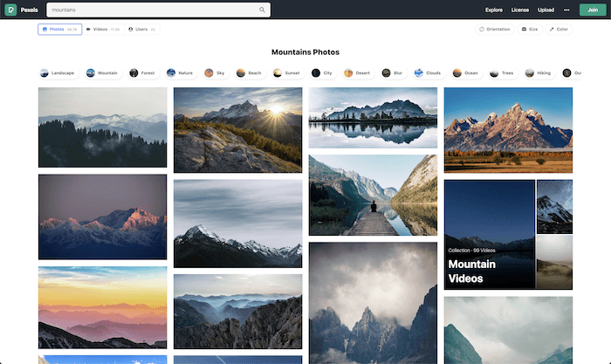The width and height of the screenshot is (611, 364).
Task: Open the cloudy jagged peaks photo
Action: (x=373, y=303)
